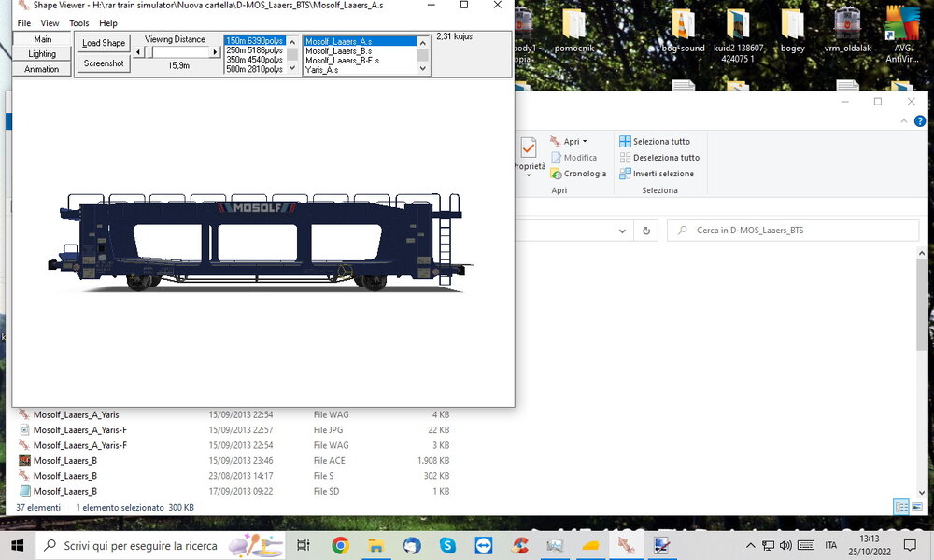Open the vrm_oldalak desktop icon
This screenshot has width=934, height=560.
pos(848,31)
